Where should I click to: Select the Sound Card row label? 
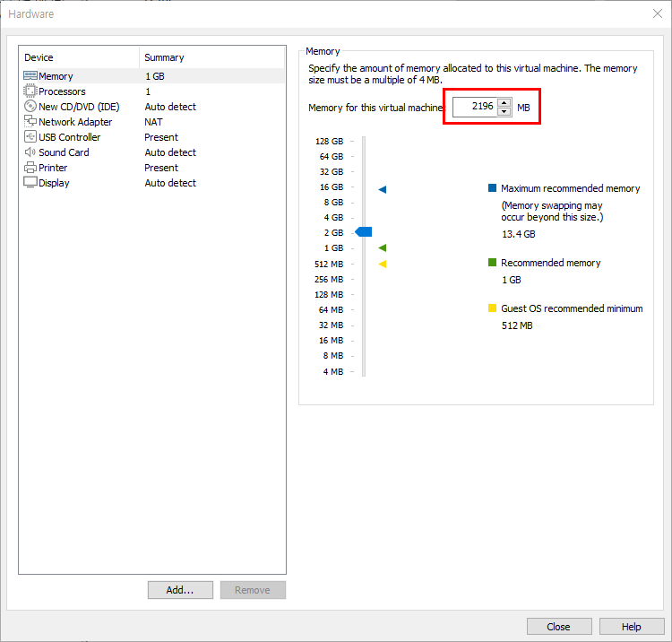tap(64, 152)
